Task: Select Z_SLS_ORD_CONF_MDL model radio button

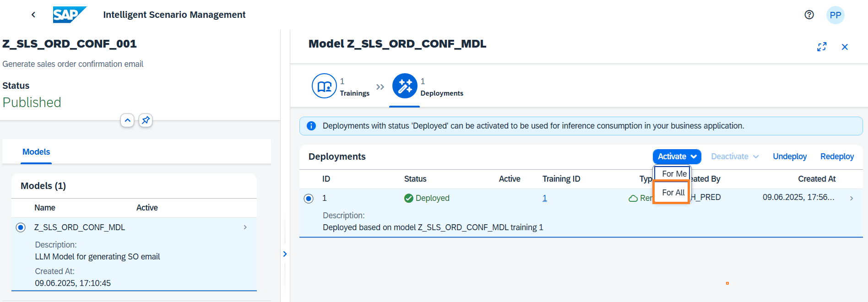Action: [x=21, y=227]
